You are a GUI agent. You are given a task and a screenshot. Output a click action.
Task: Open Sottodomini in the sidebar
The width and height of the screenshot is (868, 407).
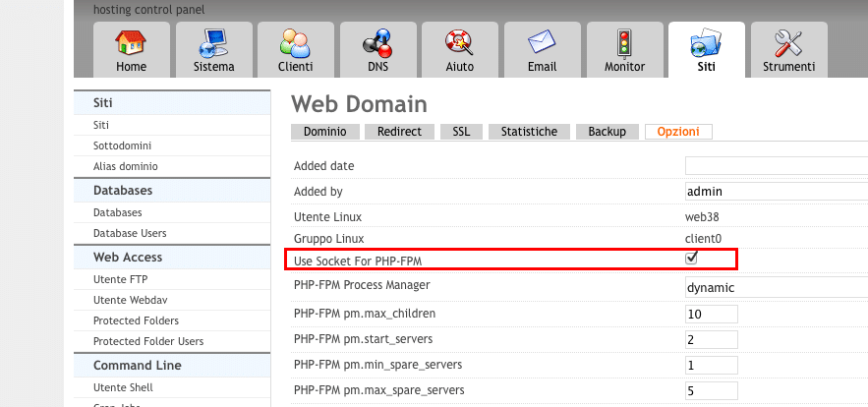pos(122,145)
